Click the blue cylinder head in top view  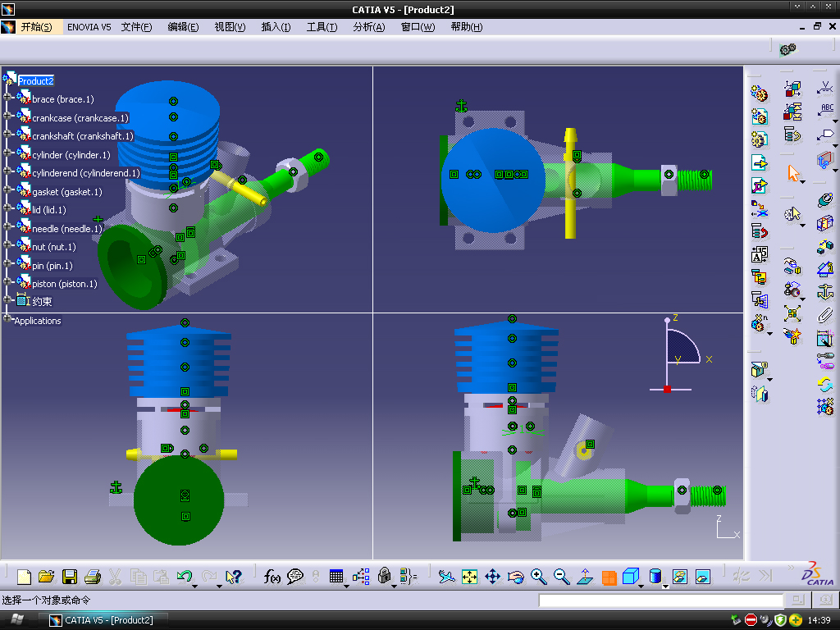493,180
